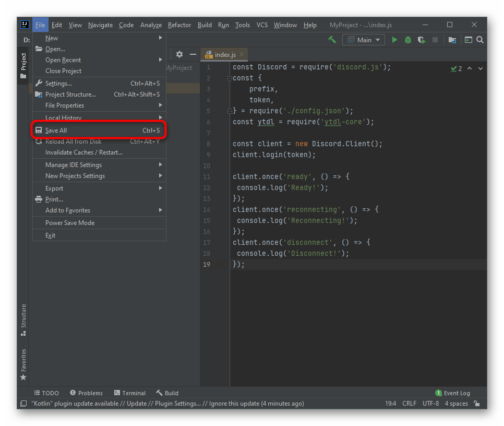Open Project Structure icon in toolbar
Screen dimensions: 504x426
tap(452, 40)
